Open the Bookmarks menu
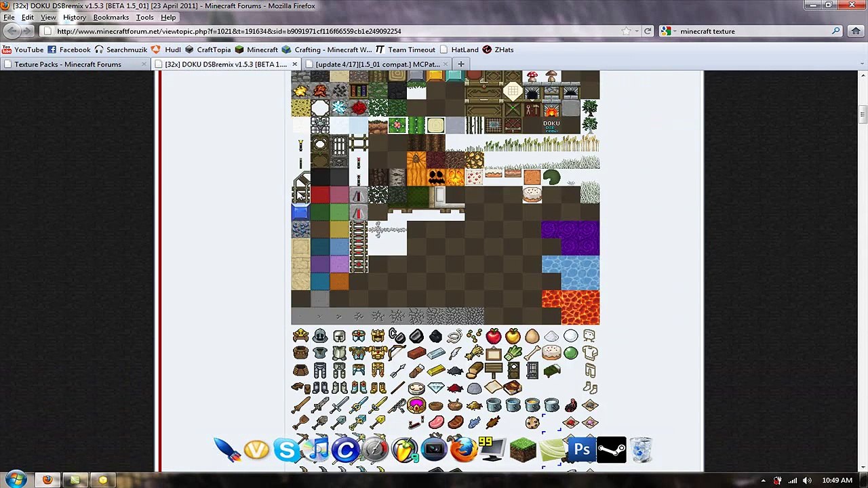The height and width of the screenshot is (488, 868). pos(111,18)
